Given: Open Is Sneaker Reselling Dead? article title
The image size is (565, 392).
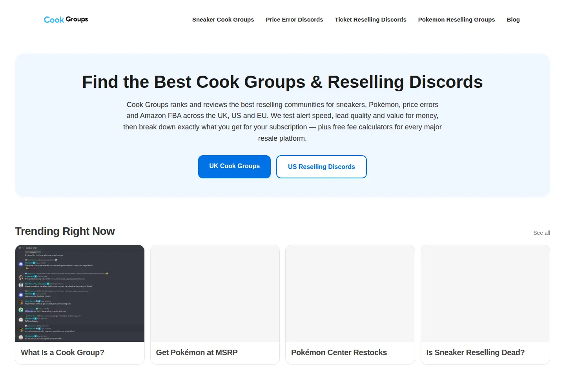Looking at the screenshot, I should (475, 352).
